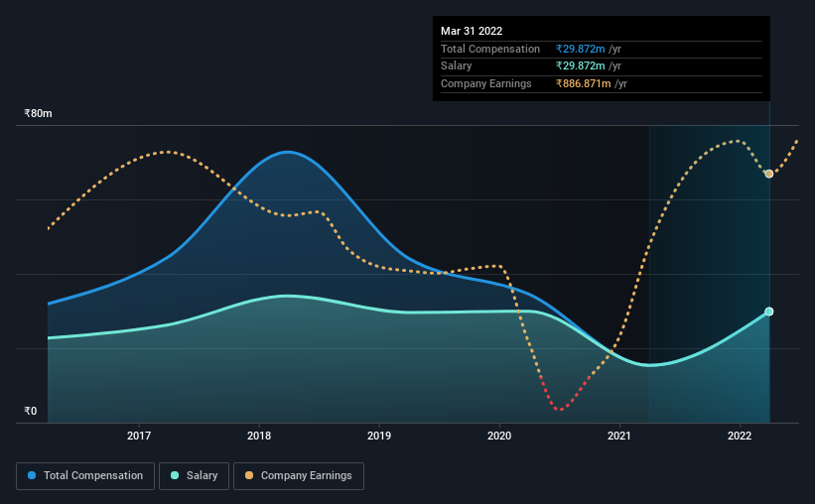
Task: Select the salary data point marker at Mar 2022
Action: pos(768,312)
